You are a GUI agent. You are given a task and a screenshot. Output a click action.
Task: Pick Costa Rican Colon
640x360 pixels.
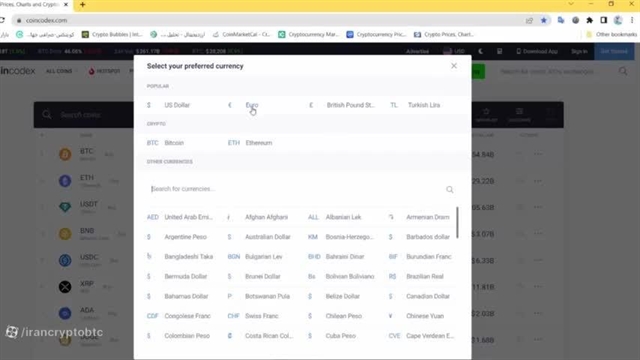[269, 336]
